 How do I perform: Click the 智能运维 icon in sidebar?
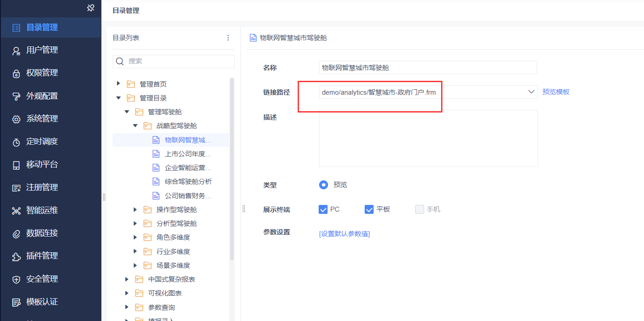(x=17, y=211)
